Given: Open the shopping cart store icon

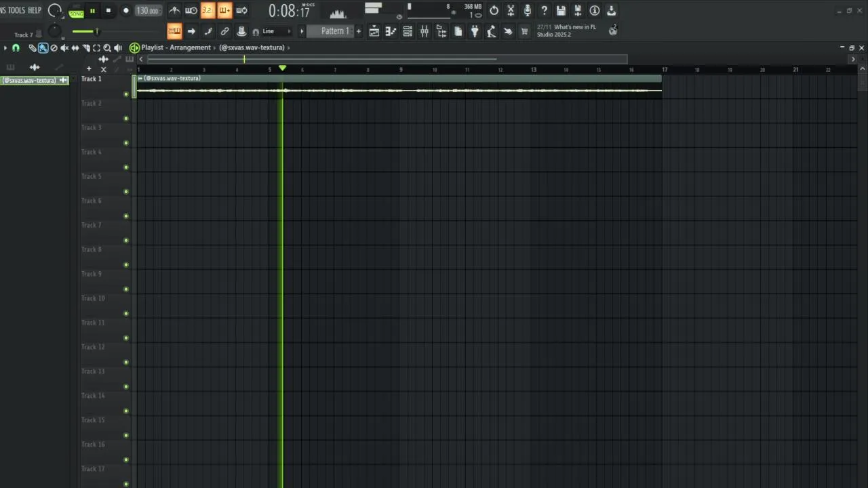Looking at the screenshot, I should click(x=524, y=31).
